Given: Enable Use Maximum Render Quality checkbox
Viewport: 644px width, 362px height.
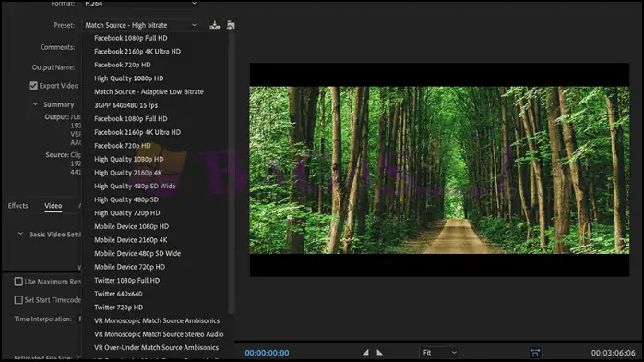Looking at the screenshot, I should 18,282.
